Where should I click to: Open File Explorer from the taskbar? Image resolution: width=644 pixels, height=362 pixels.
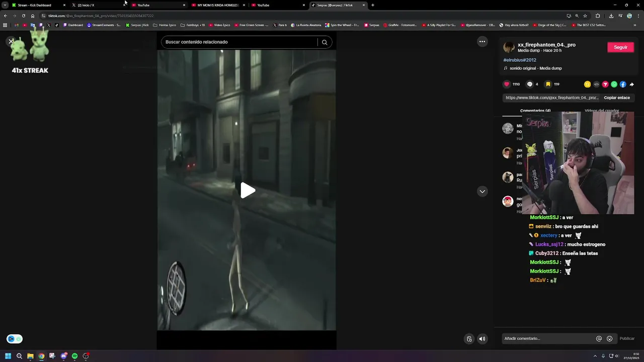(x=30, y=356)
